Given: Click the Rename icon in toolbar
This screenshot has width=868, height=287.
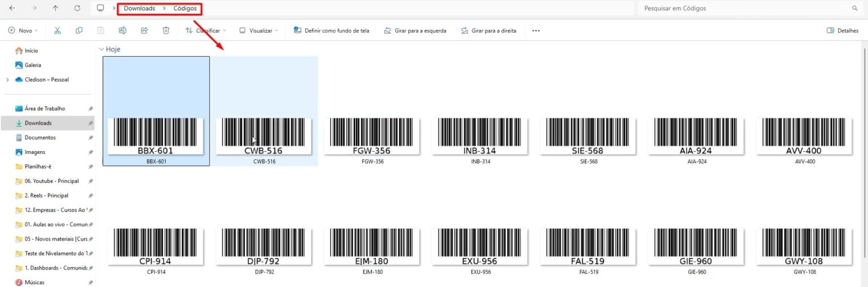Looking at the screenshot, I should (122, 31).
